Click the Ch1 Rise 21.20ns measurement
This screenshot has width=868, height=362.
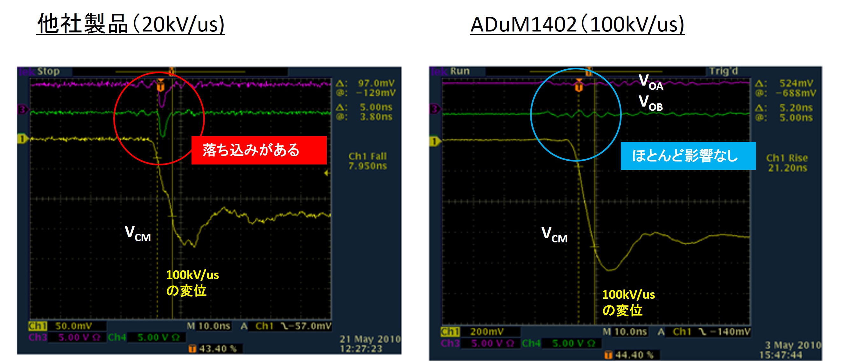(787, 163)
